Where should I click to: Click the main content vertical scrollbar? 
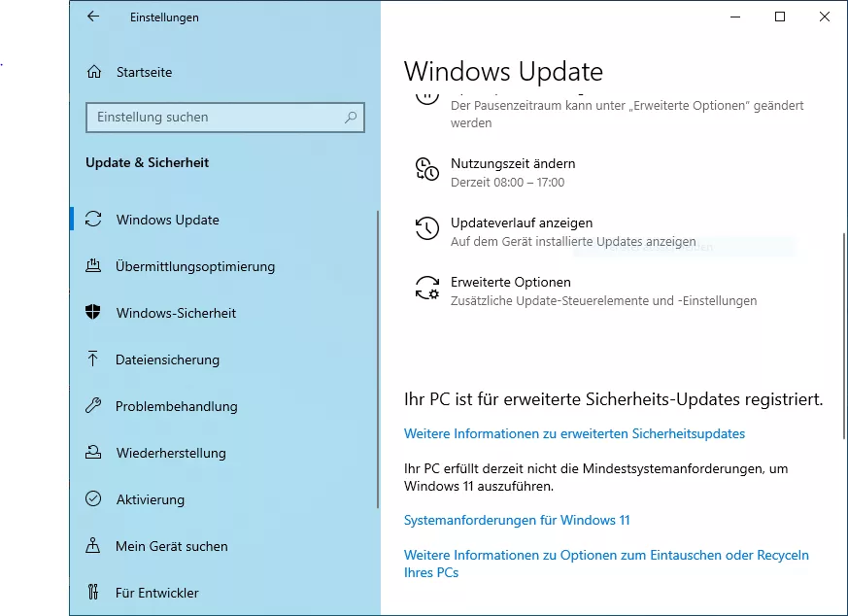tap(844, 335)
